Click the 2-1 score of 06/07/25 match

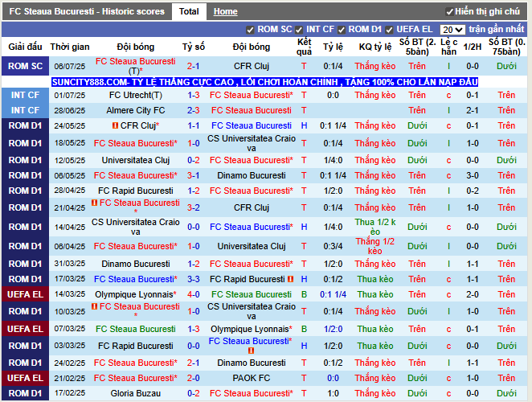click(x=194, y=66)
